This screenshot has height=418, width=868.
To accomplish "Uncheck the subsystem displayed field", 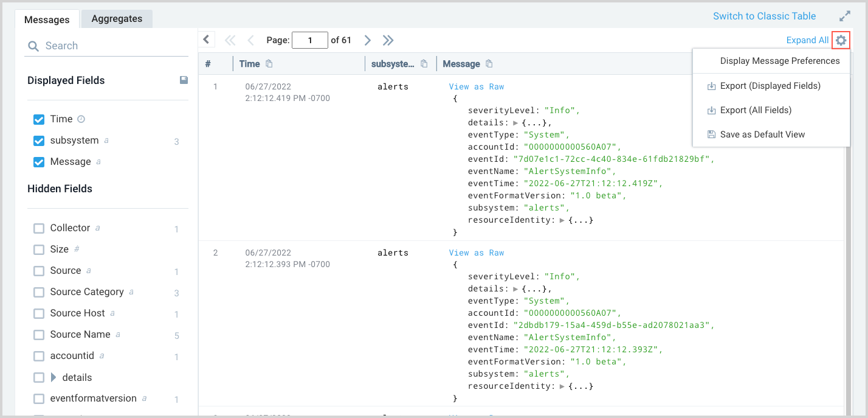I will (x=38, y=141).
